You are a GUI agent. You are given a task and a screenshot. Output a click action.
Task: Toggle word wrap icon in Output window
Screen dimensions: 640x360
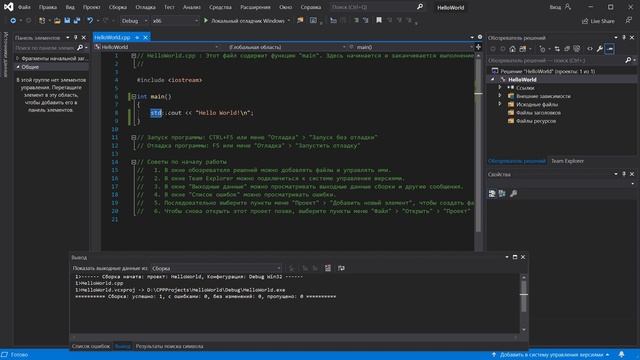tap(341, 268)
